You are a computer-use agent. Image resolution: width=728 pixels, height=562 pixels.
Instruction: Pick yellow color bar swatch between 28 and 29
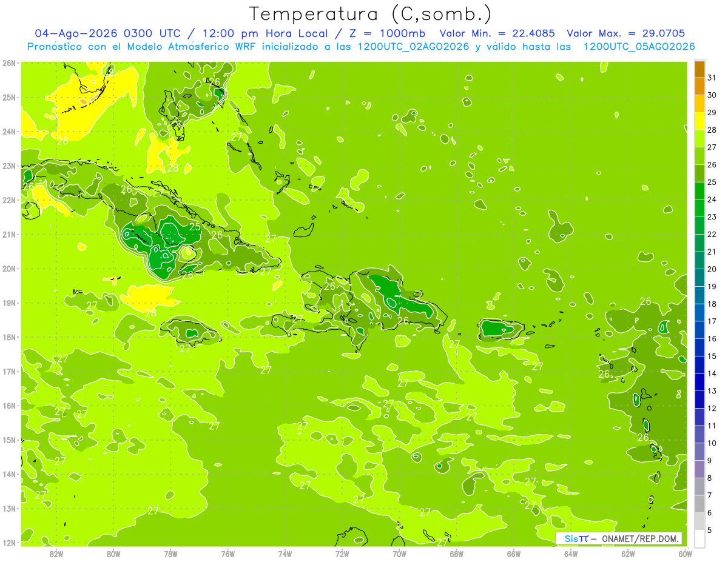point(699,121)
